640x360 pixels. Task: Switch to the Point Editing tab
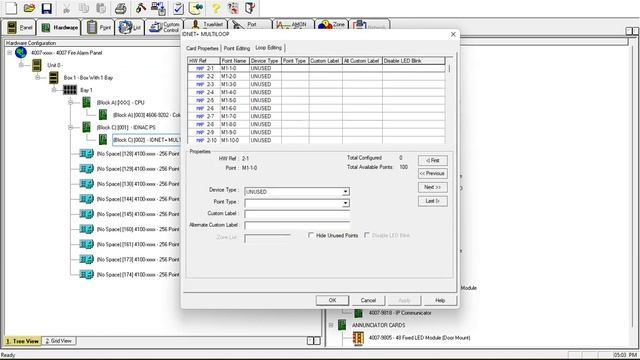(x=237, y=48)
